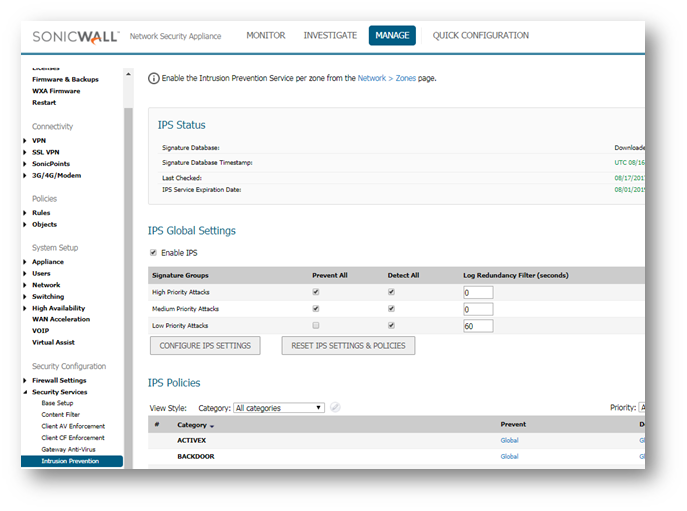Image resolution: width=687 pixels, height=511 pixels.
Task: Open WAN Acceleration in sidebar
Action: coord(61,319)
